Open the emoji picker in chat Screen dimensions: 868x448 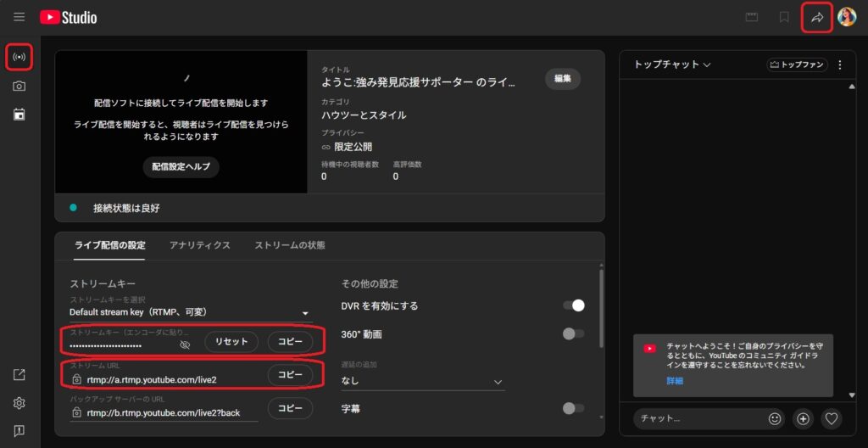tap(774, 418)
